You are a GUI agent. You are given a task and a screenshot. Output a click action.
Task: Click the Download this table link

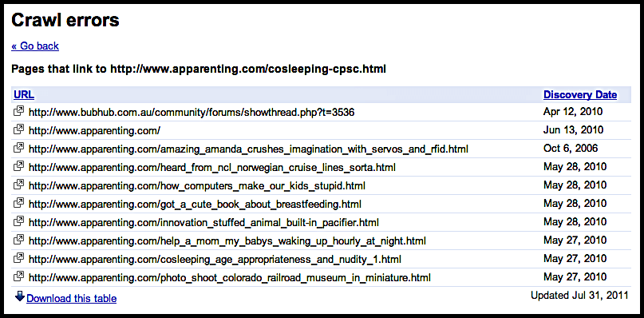tap(72, 298)
